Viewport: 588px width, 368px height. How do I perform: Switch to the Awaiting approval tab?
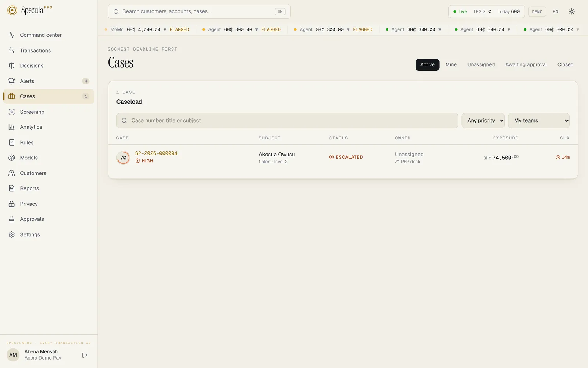[x=526, y=65]
